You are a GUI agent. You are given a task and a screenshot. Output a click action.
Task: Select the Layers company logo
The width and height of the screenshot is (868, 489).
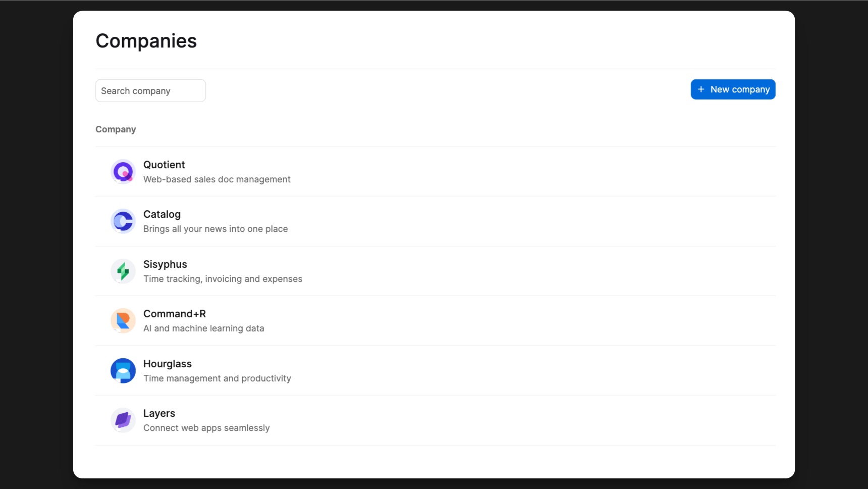coord(123,420)
